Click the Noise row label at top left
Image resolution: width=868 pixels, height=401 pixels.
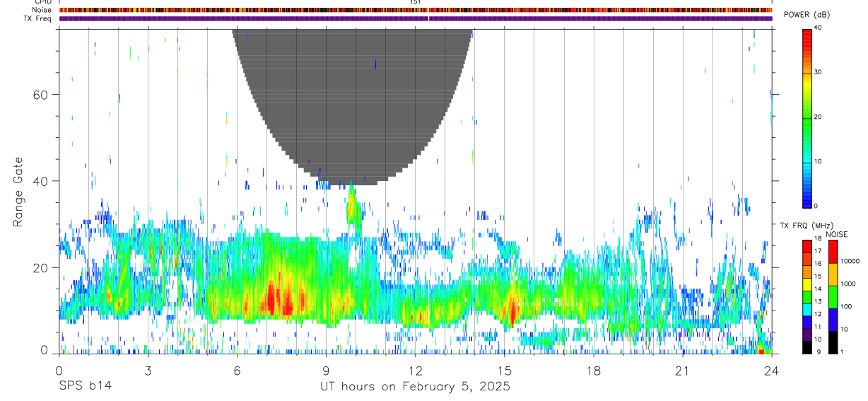[x=42, y=10]
